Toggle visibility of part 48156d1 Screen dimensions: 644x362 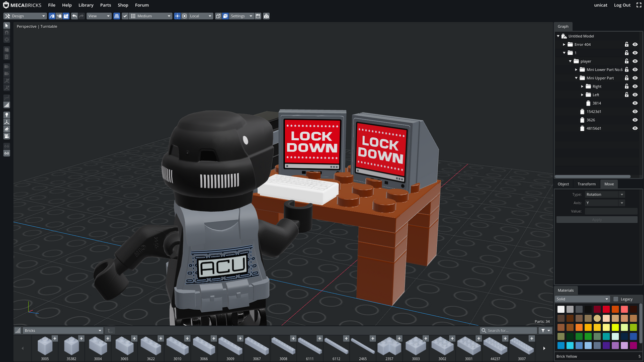click(635, 128)
